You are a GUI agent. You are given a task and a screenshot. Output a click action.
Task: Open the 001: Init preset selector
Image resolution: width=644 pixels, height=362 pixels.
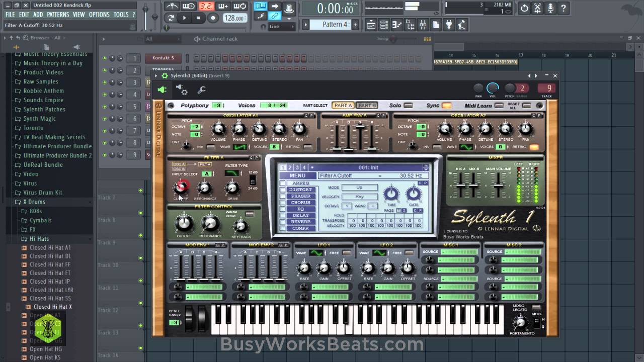click(368, 167)
